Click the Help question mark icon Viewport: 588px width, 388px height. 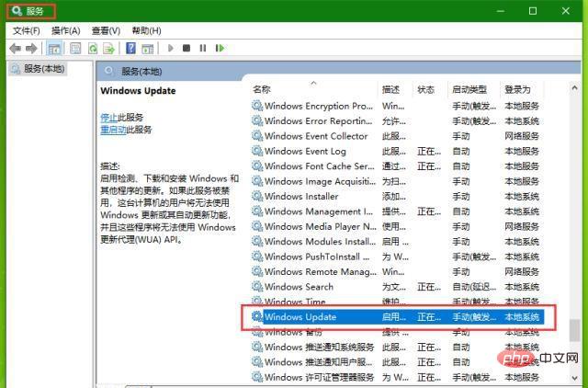[x=130, y=49]
